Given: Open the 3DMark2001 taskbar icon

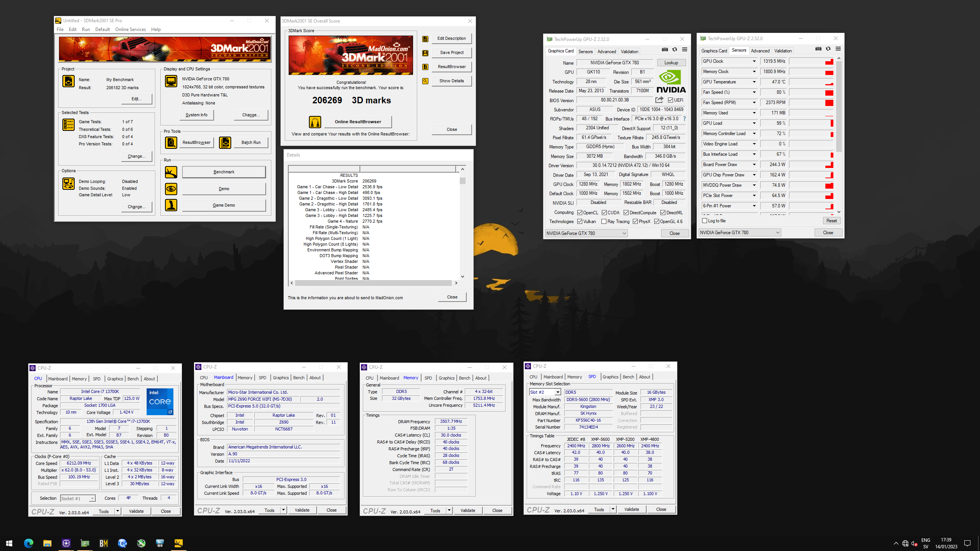Looking at the screenshot, I should pyautogui.click(x=178, y=543).
